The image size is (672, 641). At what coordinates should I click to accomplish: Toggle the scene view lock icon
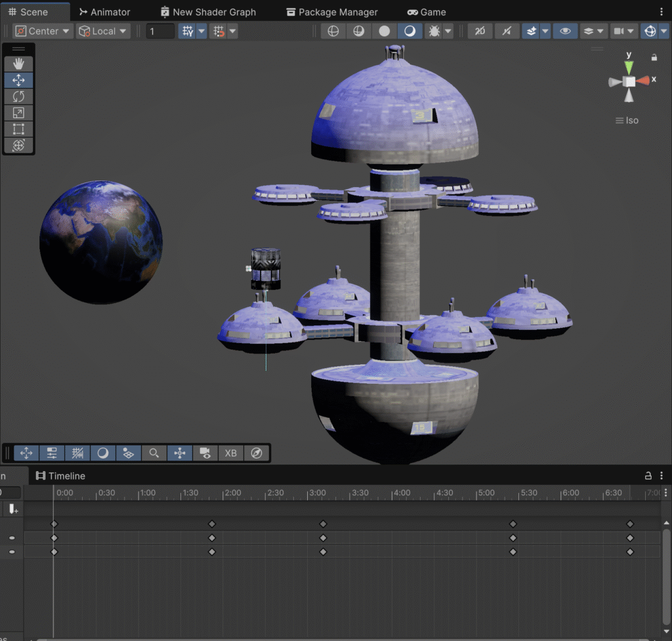[x=654, y=58]
